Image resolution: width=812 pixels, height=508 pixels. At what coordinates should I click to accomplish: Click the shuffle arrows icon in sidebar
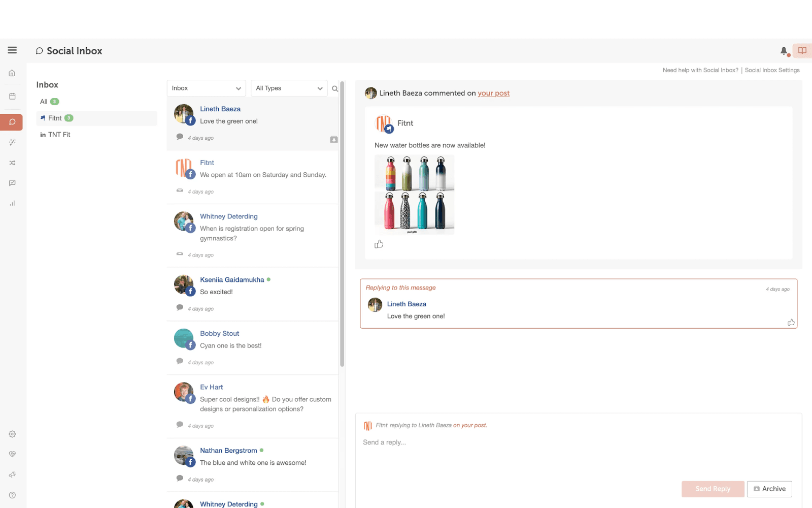[12, 163]
